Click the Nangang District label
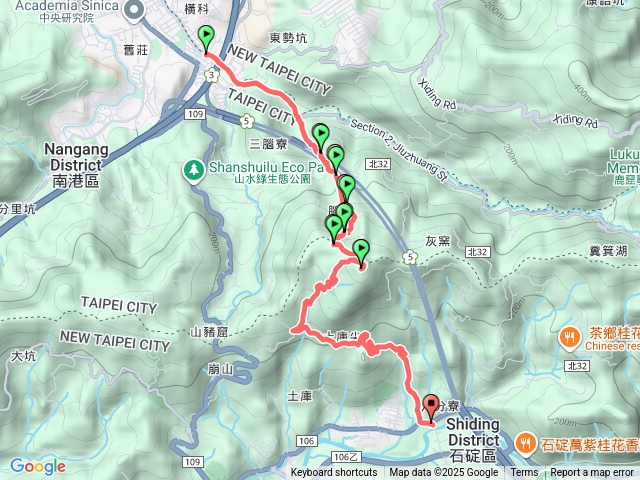This screenshot has width=640, height=480. coord(76,165)
